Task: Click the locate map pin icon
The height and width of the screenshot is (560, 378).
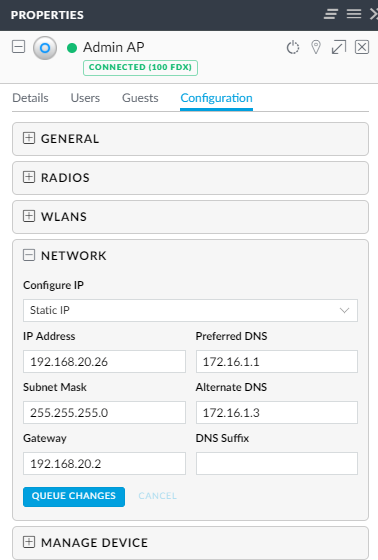Action: (316, 47)
